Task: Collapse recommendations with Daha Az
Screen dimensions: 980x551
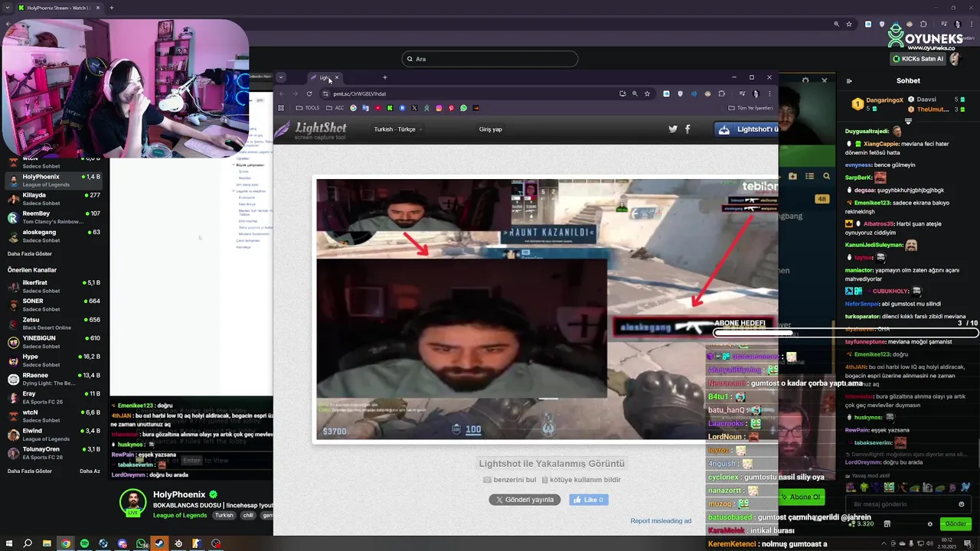Action: click(x=90, y=471)
